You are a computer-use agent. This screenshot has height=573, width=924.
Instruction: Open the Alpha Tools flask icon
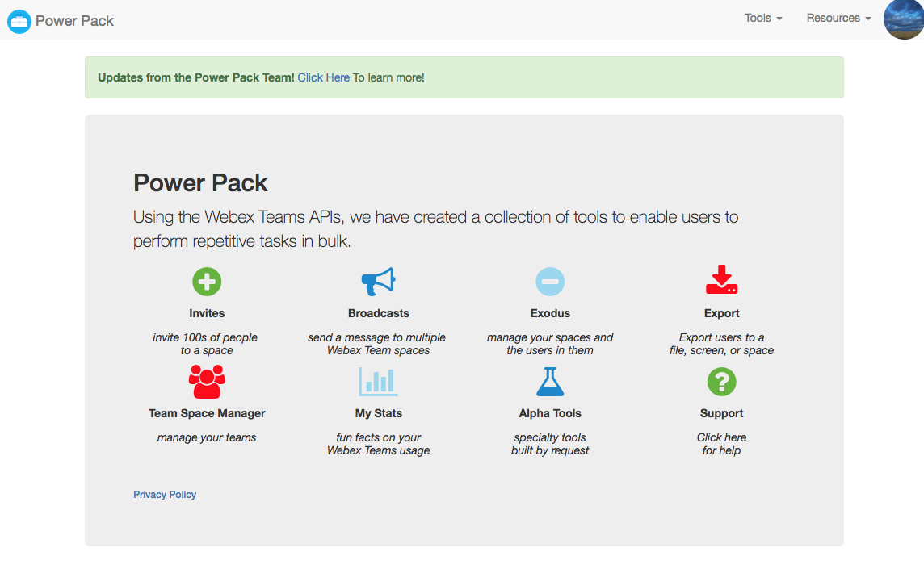550,382
